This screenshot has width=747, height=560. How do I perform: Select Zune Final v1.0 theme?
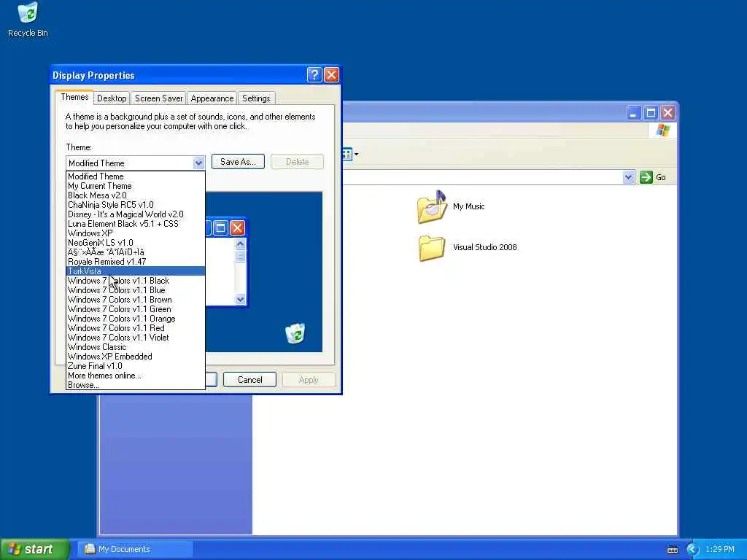pyautogui.click(x=135, y=366)
